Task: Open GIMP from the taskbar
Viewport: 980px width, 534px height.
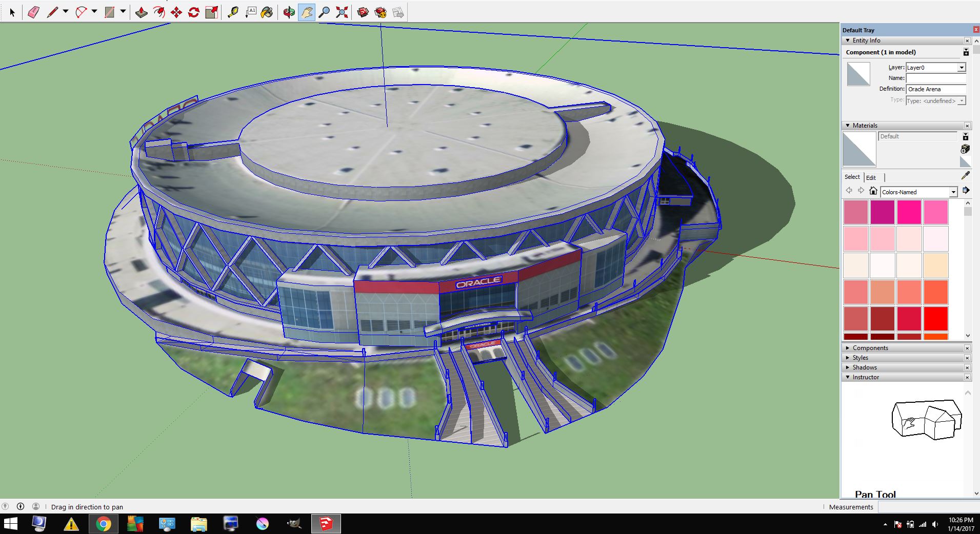Action: click(x=294, y=524)
